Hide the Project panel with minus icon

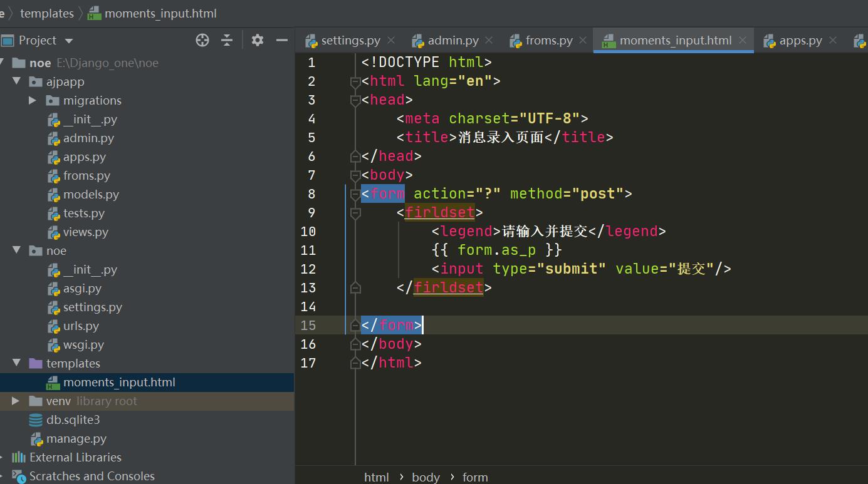[282, 40]
